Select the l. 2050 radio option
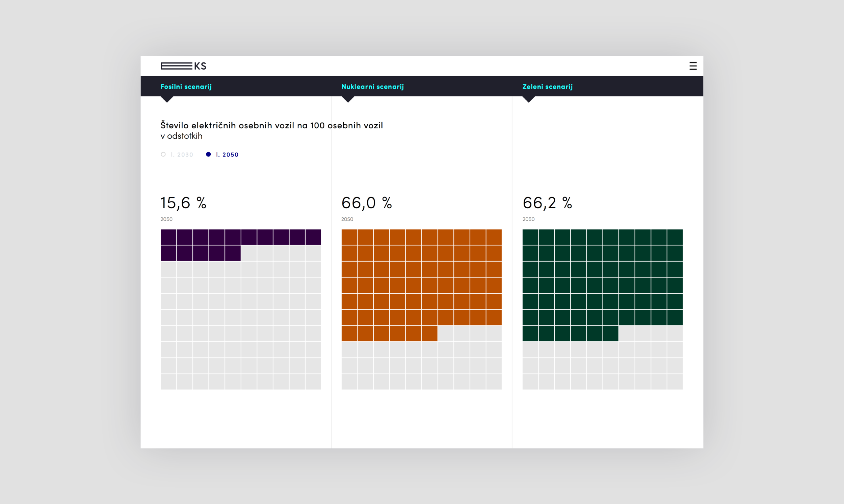 [x=222, y=155]
